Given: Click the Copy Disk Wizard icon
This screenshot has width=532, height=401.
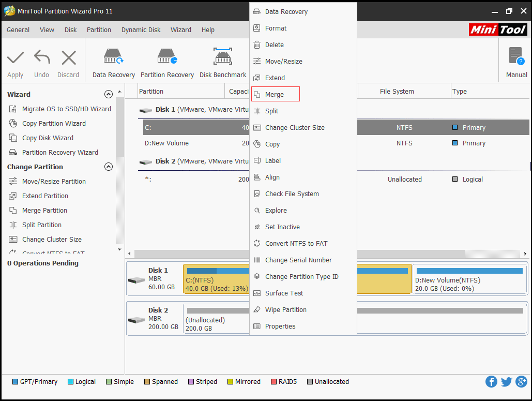Looking at the screenshot, I should click(13, 138).
